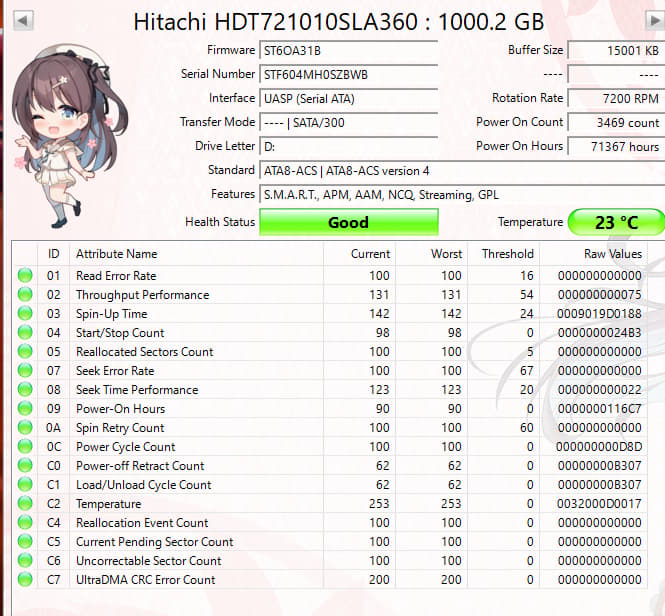Select the Power Cycle Count attribute name
665x616 pixels.
(126, 447)
